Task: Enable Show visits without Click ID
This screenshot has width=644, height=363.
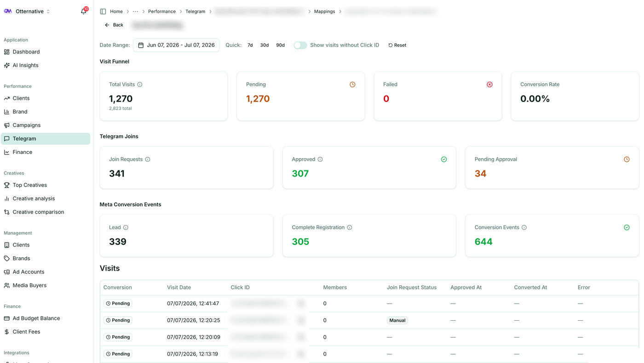Action: (300, 45)
